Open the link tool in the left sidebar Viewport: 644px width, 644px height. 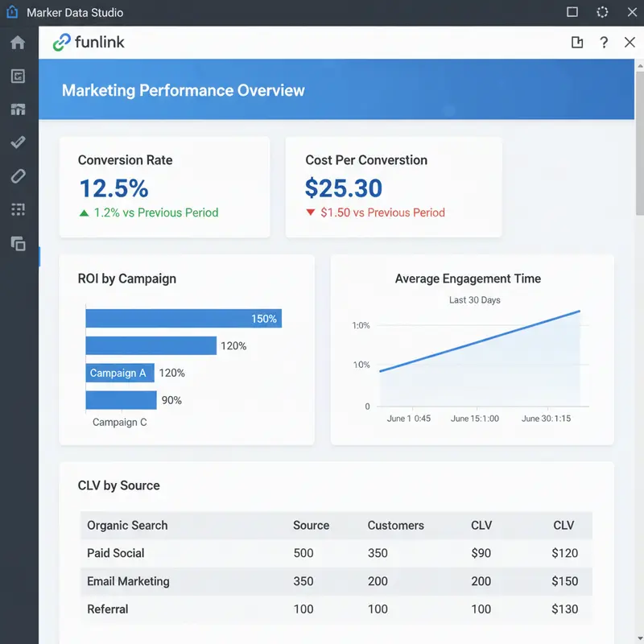[18, 176]
